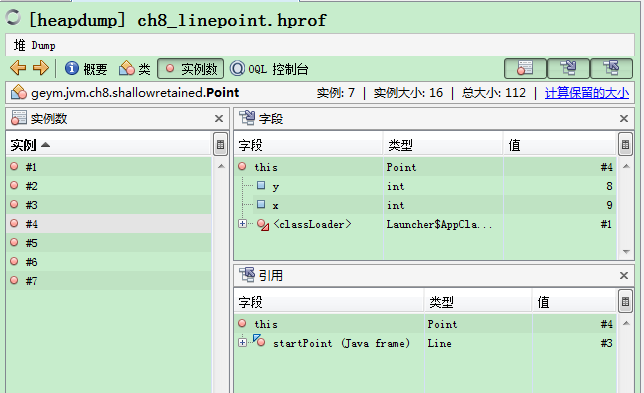Click the loading spinner icon by heapdump title

click(x=13, y=17)
